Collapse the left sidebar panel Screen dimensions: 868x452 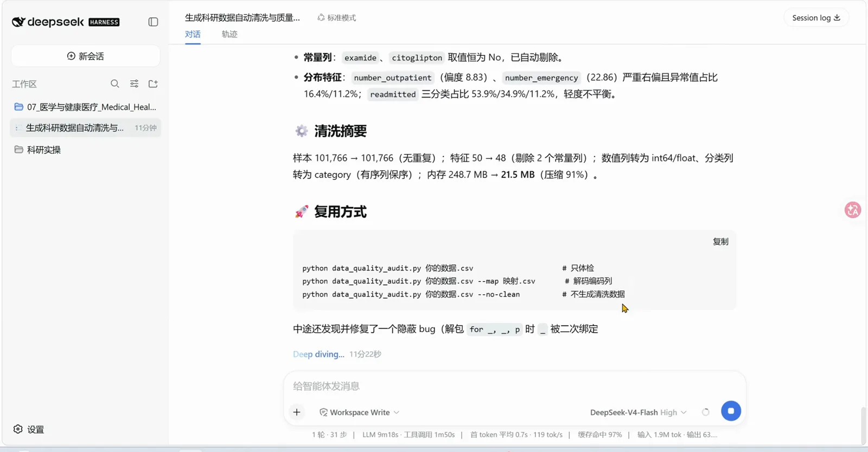153,22
